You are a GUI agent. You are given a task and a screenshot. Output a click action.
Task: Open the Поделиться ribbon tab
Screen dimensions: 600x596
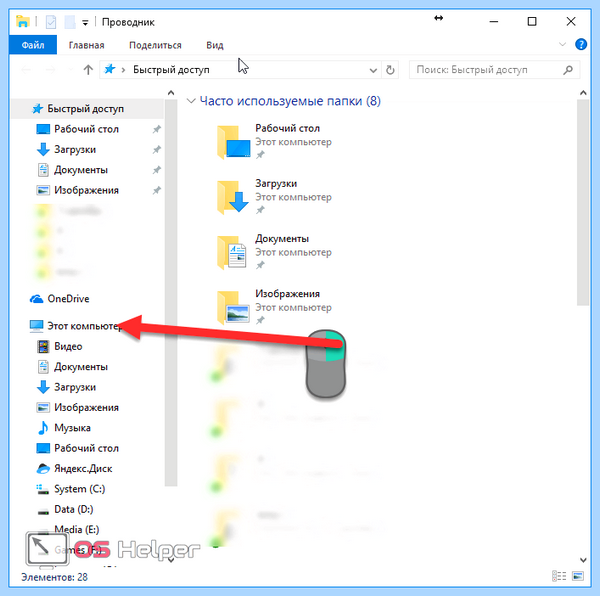(155, 45)
